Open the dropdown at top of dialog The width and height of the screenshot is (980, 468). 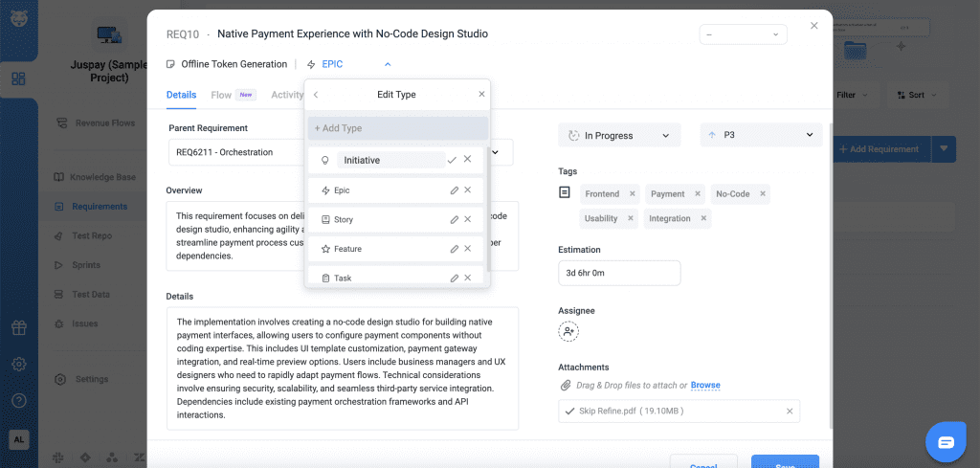tap(743, 34)
